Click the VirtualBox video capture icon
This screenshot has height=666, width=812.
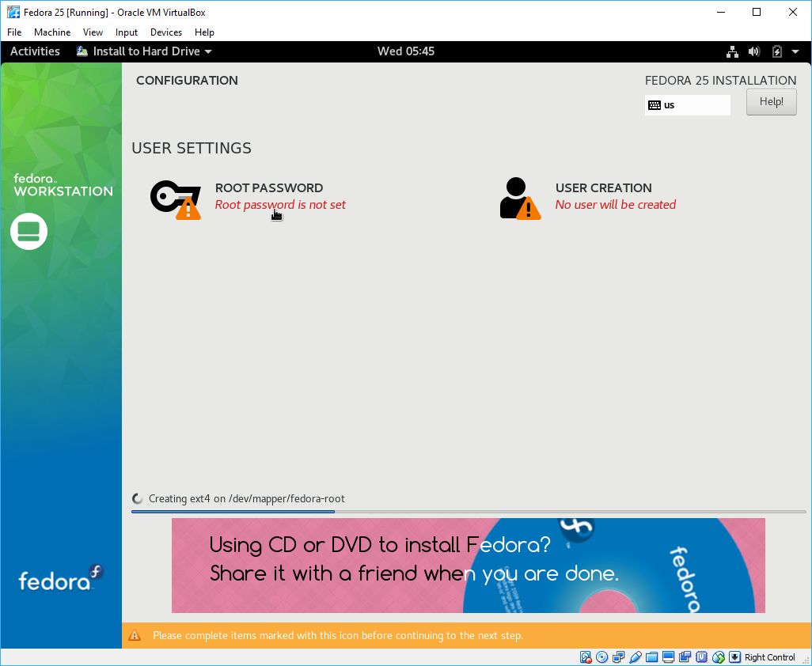point(685,657)
